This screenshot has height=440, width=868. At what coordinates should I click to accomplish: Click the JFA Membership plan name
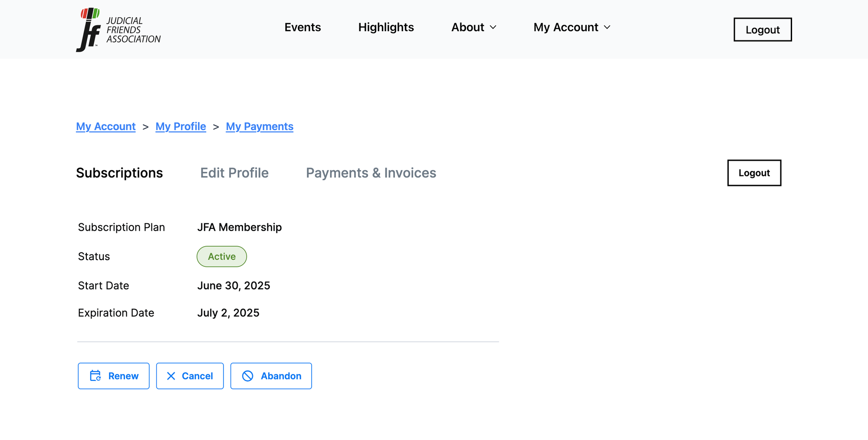pos(240,227)
